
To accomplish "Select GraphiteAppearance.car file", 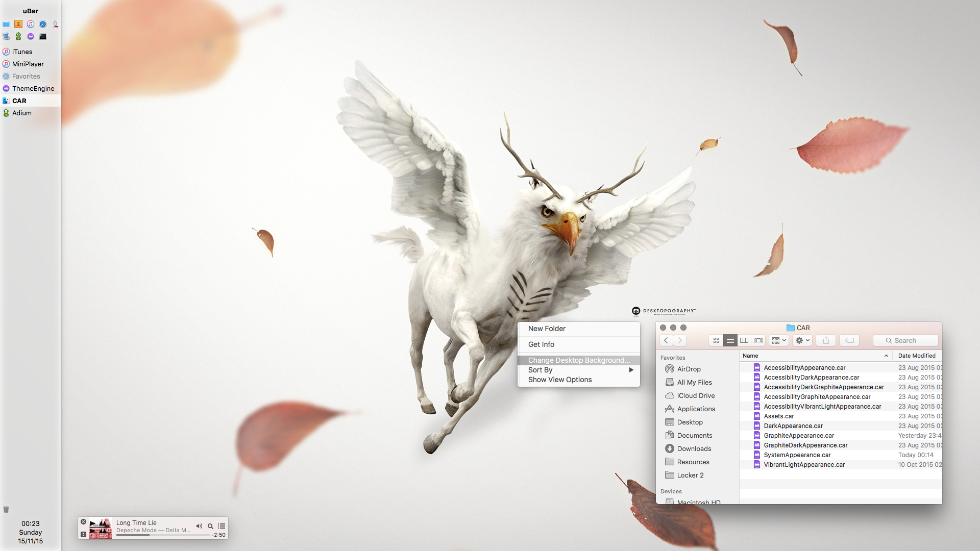I will click(x=841, y=435).
